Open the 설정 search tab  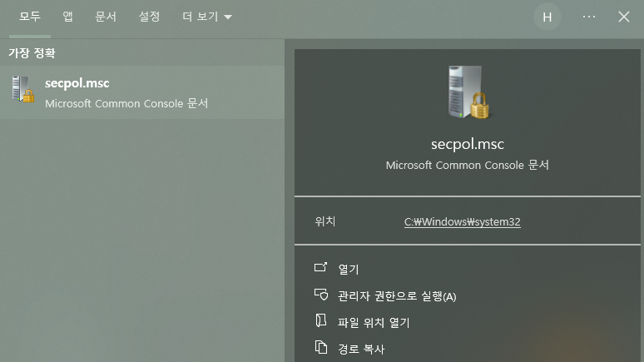coord(149,17)
